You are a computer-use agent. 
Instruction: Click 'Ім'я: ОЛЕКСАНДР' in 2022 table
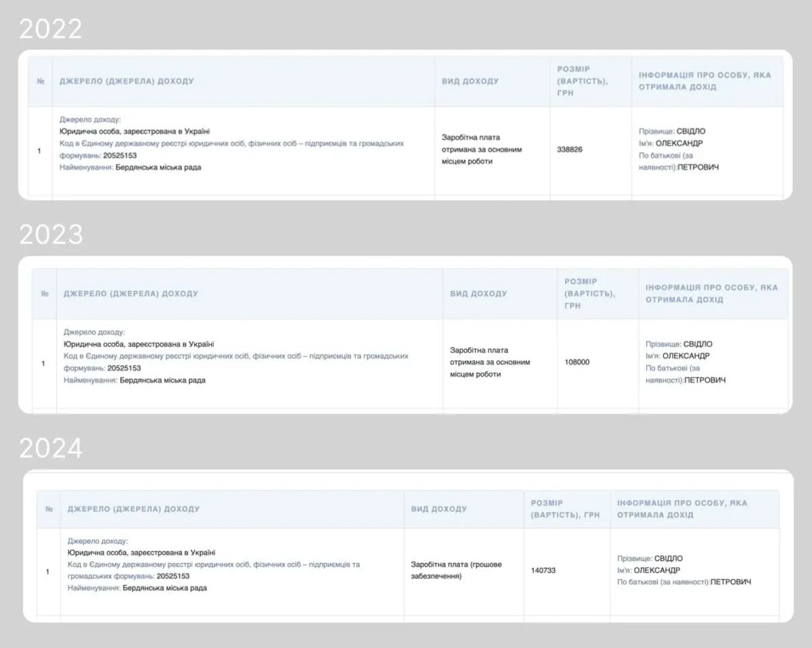(671, 143)
